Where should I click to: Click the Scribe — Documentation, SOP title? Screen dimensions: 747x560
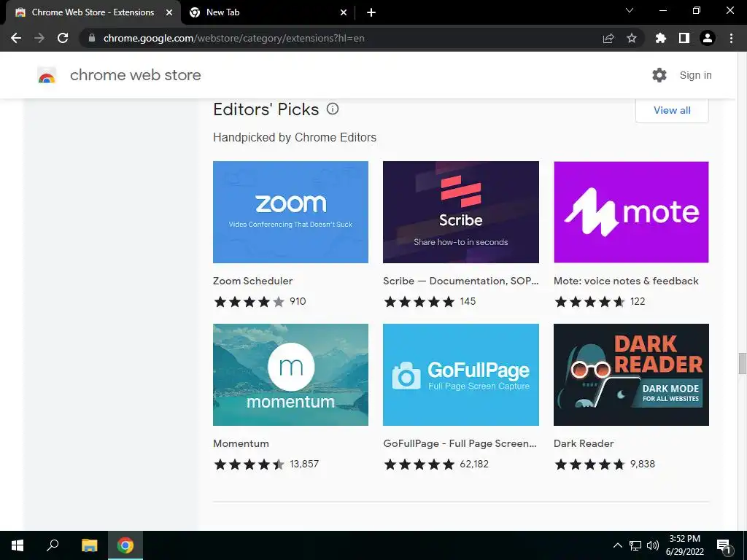[461, 281]
